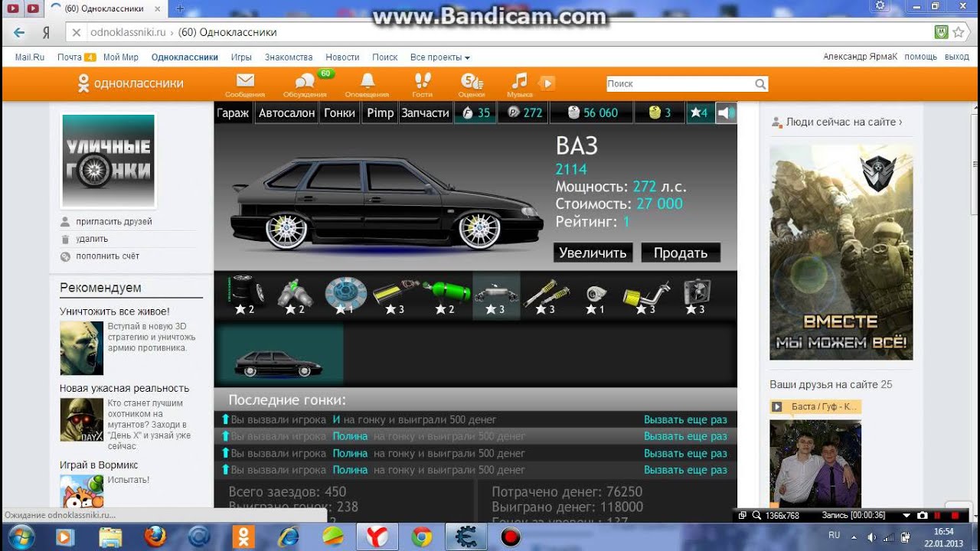Open the Windows Start menu
Screen dimensions: 980x551
21,537
